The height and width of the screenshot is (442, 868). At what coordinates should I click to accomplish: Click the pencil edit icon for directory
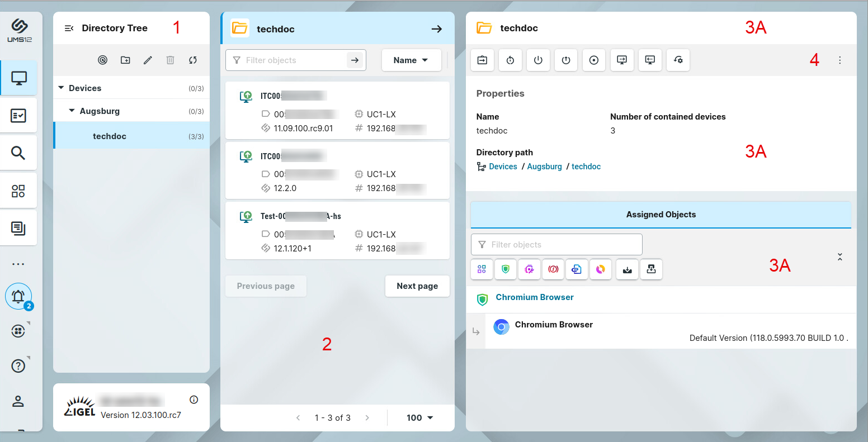click(x=148, y=60)
